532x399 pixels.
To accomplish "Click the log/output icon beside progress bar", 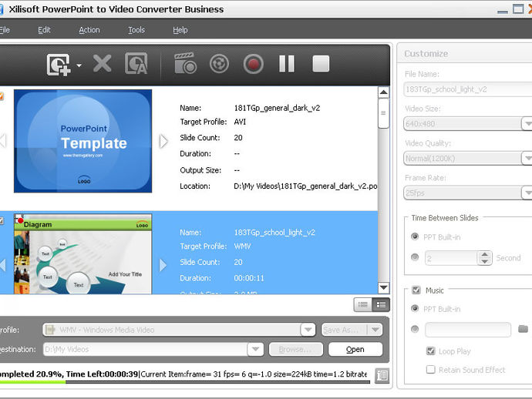I will click(x=382, y=375).
